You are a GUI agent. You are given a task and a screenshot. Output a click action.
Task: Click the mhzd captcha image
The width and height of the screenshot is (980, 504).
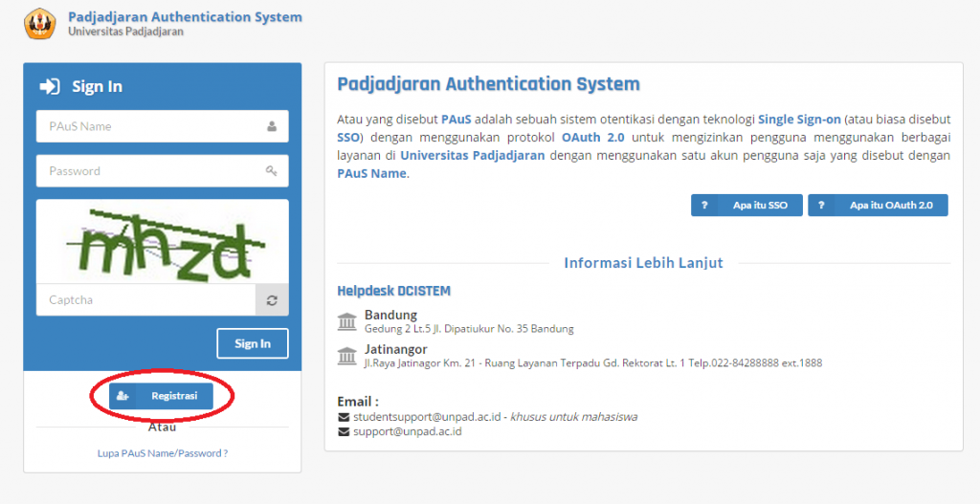click(x=163, y=242)
